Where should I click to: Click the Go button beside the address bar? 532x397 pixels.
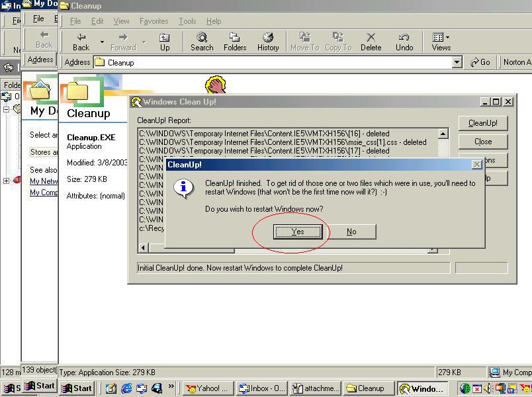(x=480, y=62)
